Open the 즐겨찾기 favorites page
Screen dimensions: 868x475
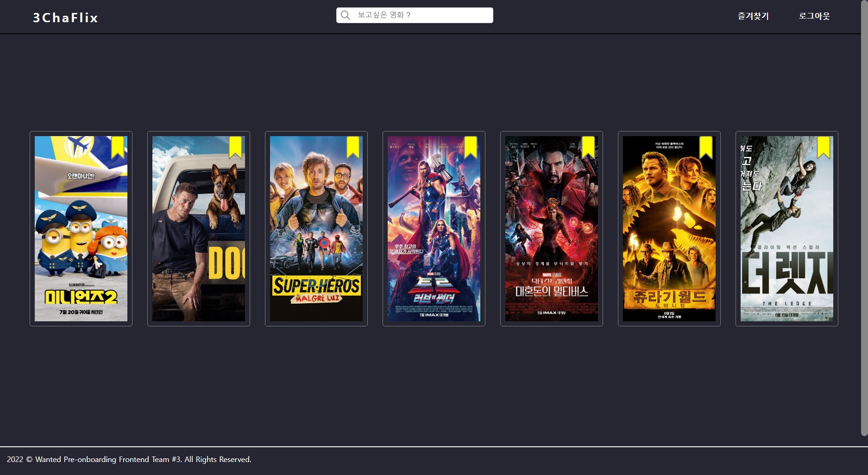point(753,17)
